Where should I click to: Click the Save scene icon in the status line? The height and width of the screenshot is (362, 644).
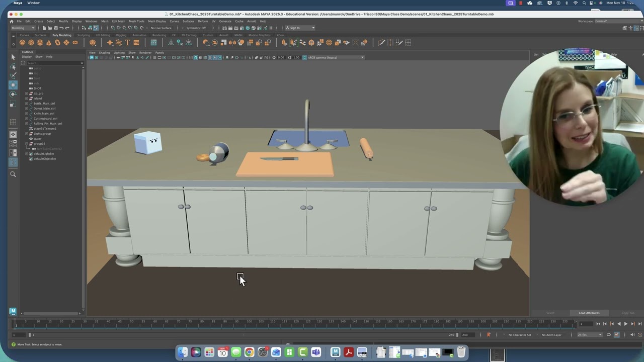click(56, 28)
